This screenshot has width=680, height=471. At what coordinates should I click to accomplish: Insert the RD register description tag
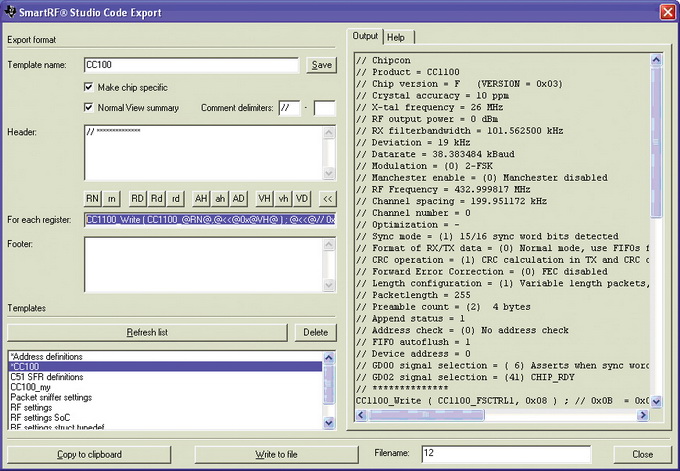(x=137, y=199)
